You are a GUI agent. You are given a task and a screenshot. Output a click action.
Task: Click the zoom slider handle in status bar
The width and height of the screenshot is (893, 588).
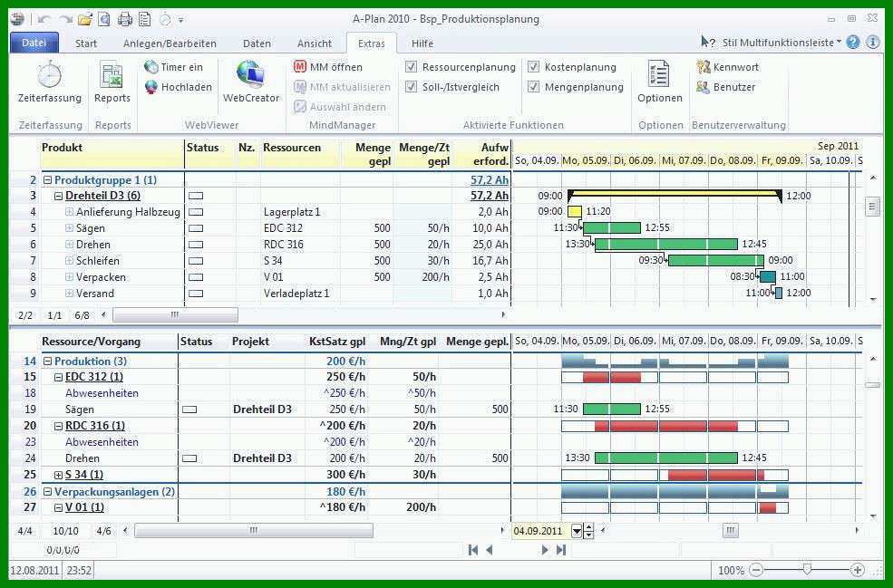tap(807, 569)
